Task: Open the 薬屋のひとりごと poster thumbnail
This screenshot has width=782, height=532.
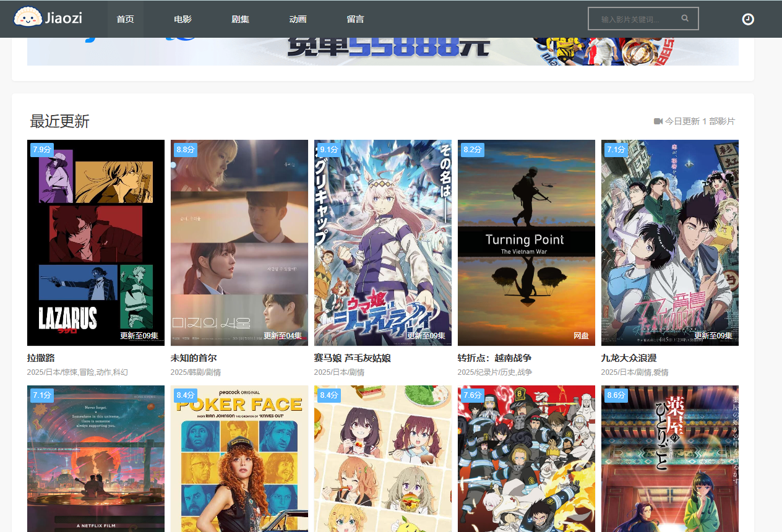Action: 670,458
